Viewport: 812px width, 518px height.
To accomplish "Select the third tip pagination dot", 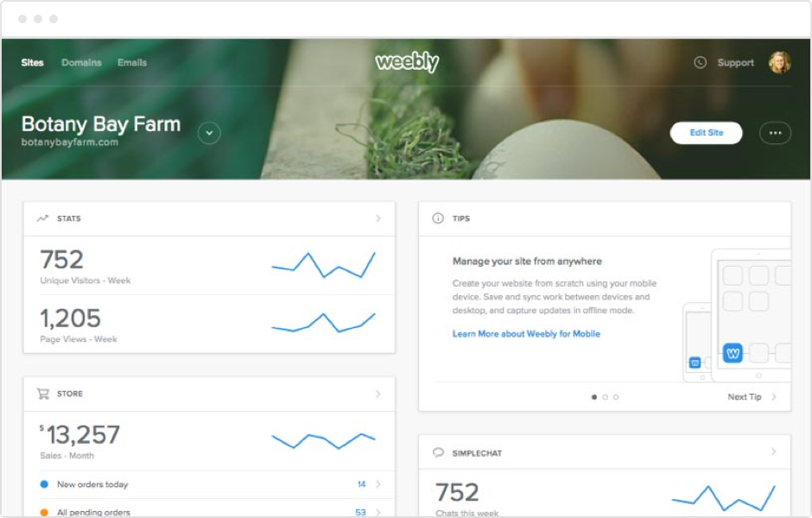I will click(x=616, y=397).
